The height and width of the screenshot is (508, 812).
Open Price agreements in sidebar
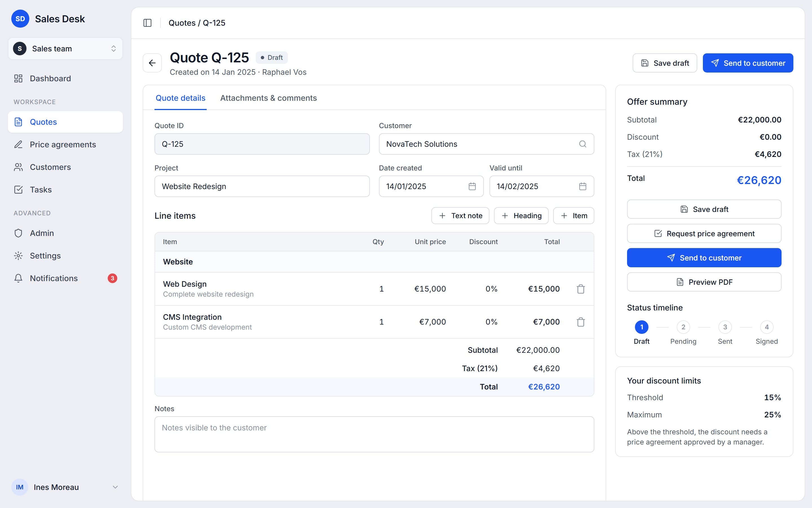(x=65, y=144)
